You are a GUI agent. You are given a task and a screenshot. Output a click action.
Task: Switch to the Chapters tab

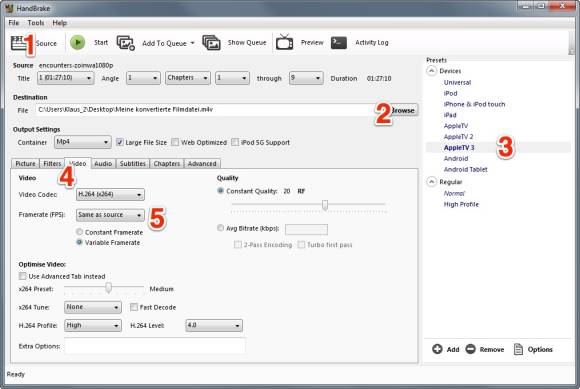(166, 163)
